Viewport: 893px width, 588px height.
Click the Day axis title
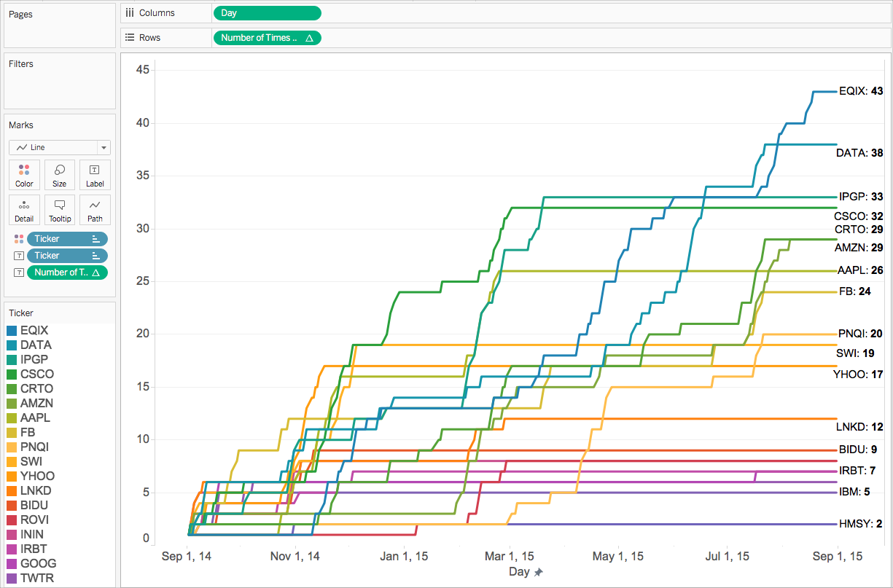(519, 572)
